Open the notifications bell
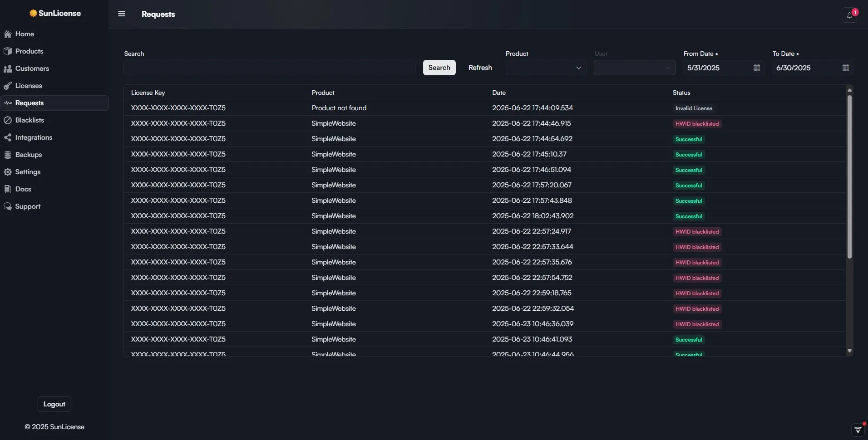868x440 pixels. pos(849,15)
